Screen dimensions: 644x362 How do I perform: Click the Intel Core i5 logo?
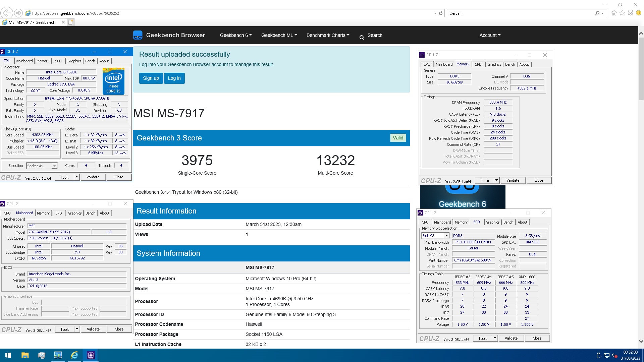pos(113,81)
